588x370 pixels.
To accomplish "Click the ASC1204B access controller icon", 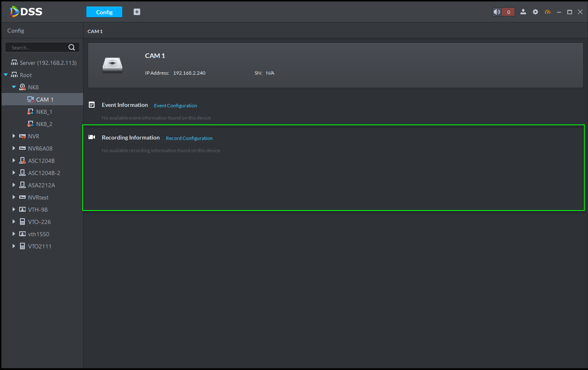I will [22, 161].
